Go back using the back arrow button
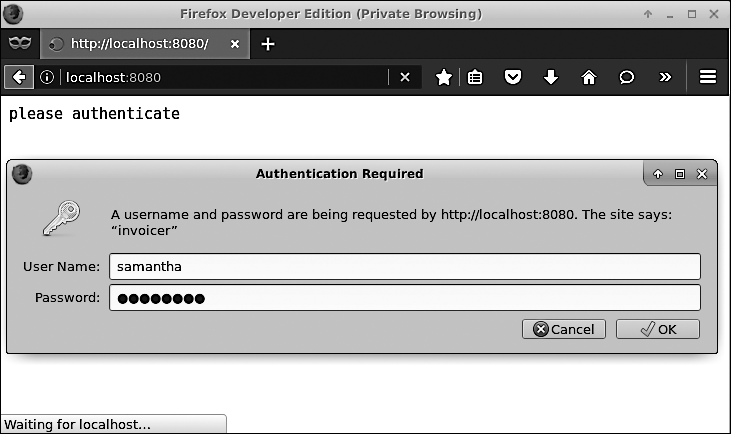Image resolution: width=731 pixels, height=434 pixels. [x=19, y=77]
